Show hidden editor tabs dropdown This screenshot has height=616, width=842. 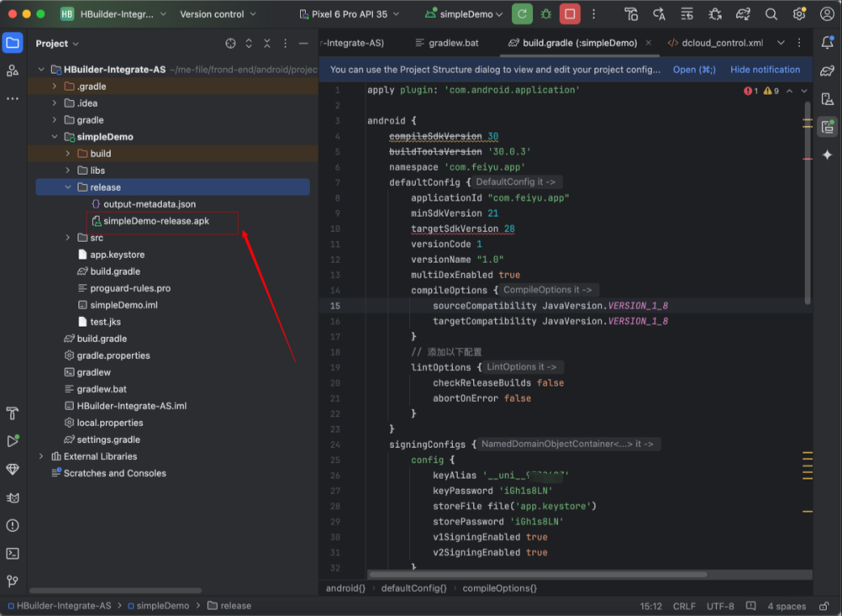(x=781, y=43)
